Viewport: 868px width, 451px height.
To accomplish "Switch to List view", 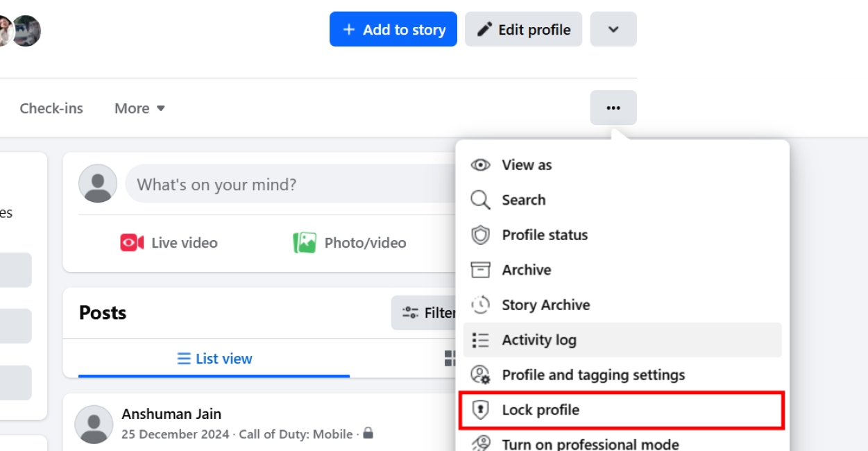I will [x=216, y=358].
